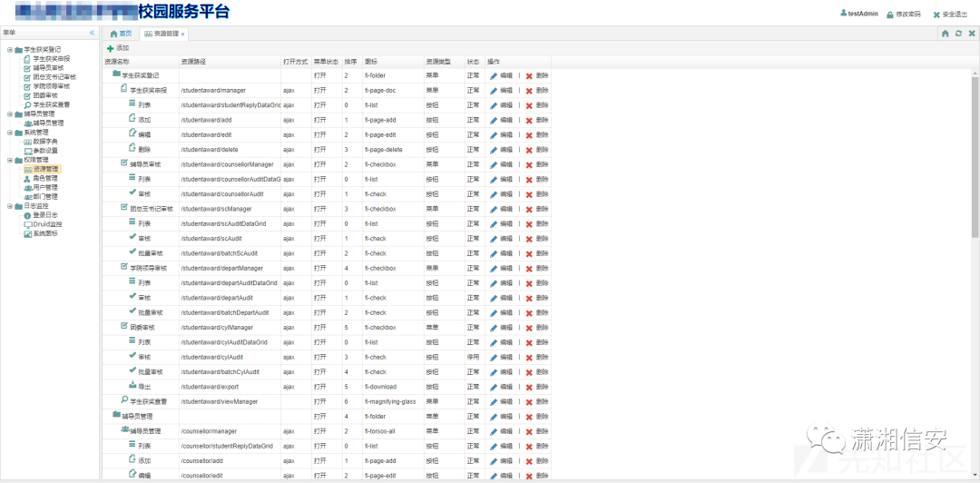Image resolution: width=980 pixels, height=483 pixels.
Task: Click the home icon at tab bar right
Action: click(x=946, y=34)
